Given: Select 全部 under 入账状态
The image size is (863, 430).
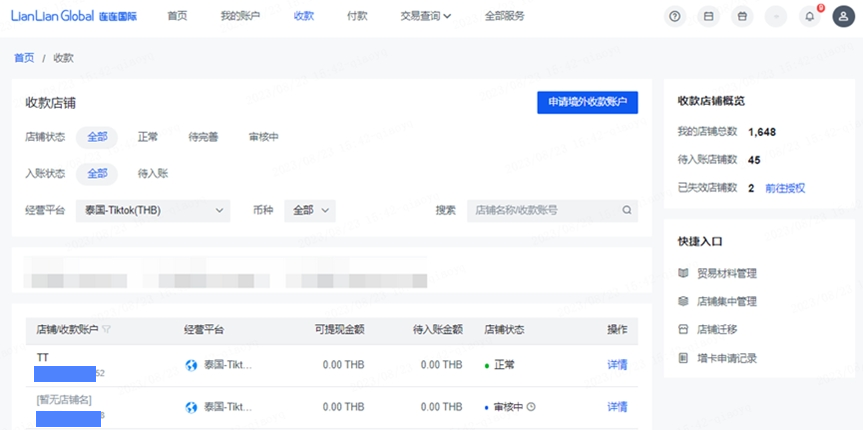Looking at the screenshot, I should click(x=97, y=174).
